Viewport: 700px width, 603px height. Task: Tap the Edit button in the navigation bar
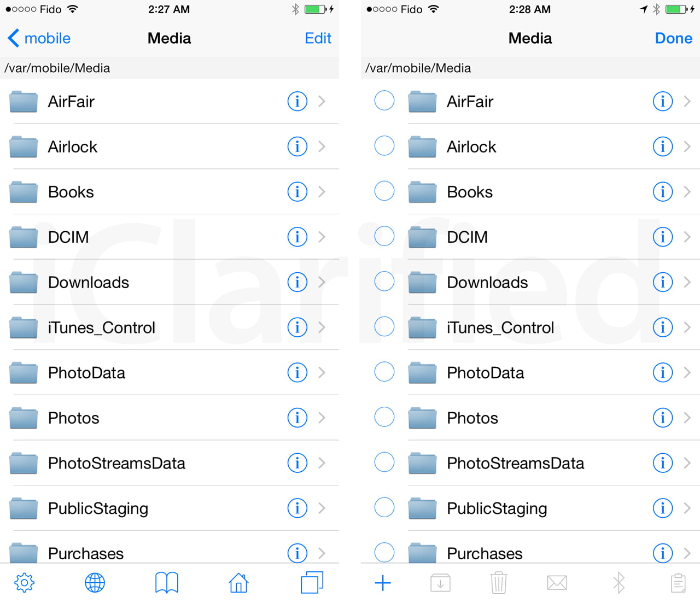click(318, 38)
